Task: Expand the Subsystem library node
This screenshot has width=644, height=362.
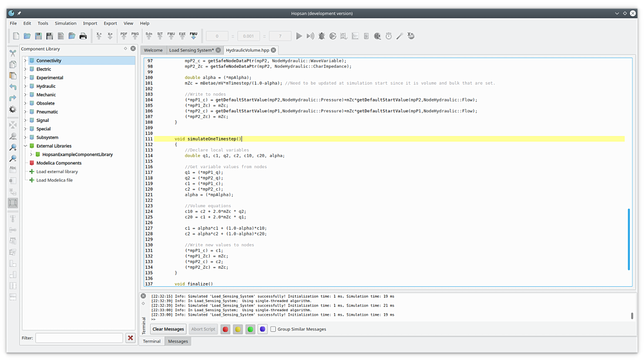Action: pyautogui.click(x=25, y=138)
